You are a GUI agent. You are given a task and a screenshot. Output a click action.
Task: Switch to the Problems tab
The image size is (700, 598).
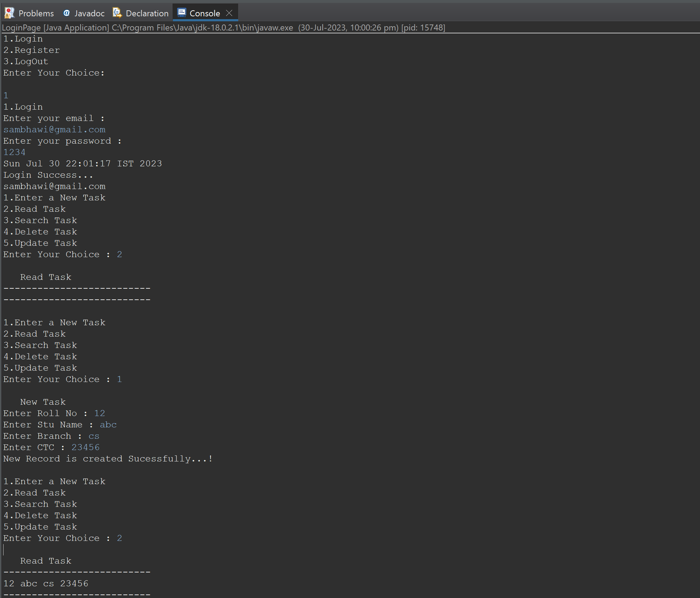click(x=36, y=13)
